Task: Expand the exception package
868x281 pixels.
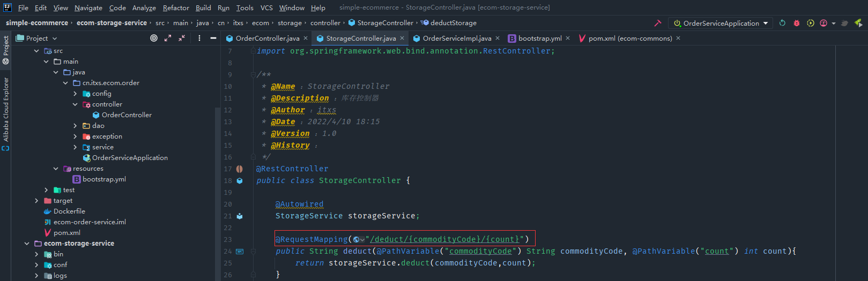Action: (75, 136)
